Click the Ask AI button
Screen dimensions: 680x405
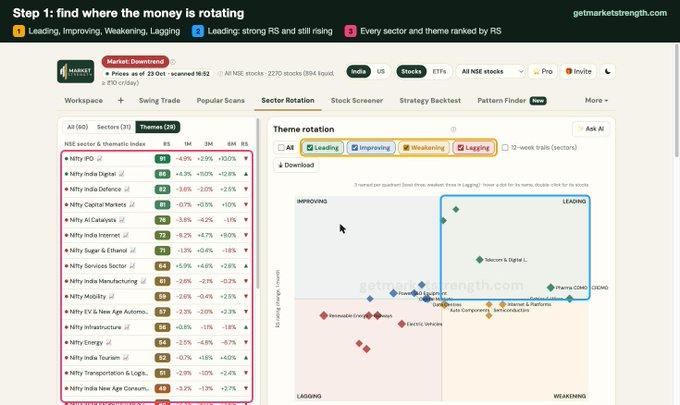591,129
